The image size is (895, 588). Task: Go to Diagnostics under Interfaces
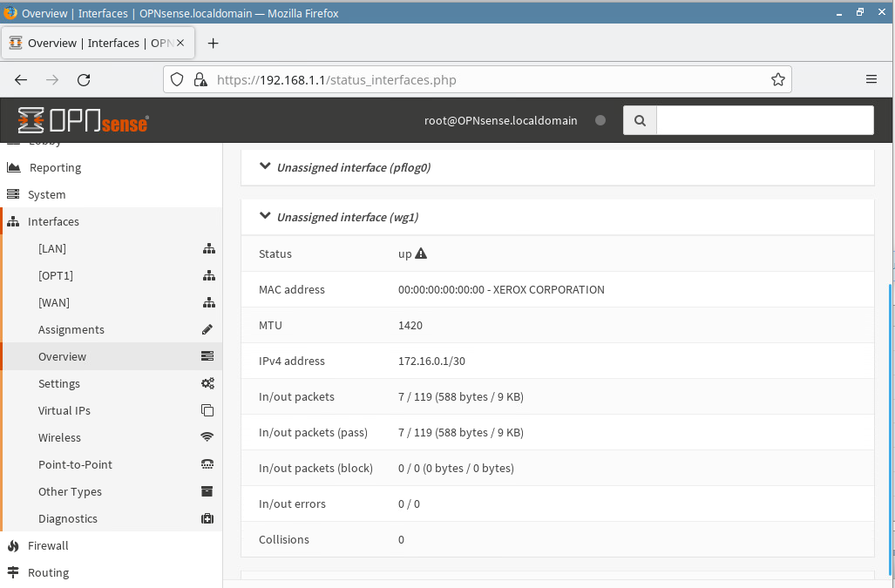pyautogui.click(x=68, y=518)
